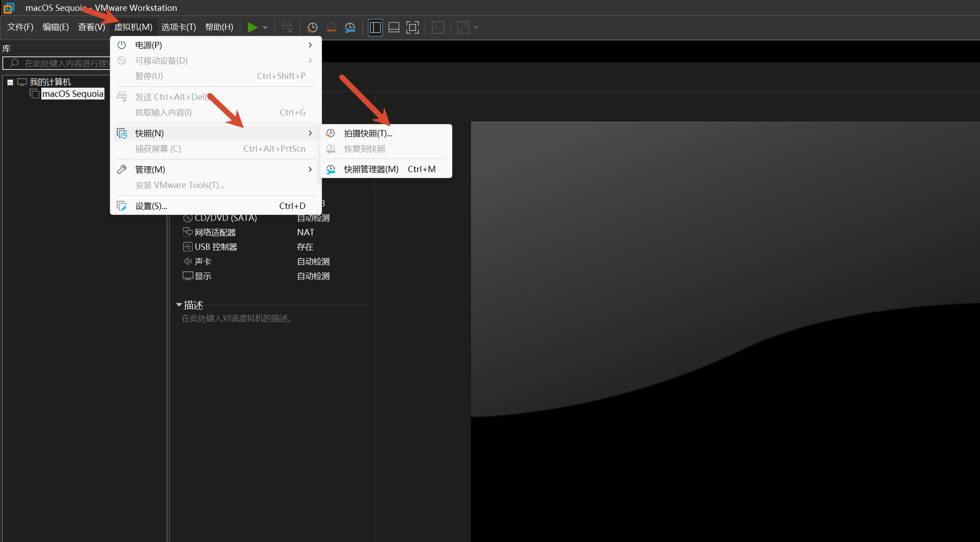Open the 编辑(E) menu
The width and height of the screenshot is (980, 542).
pos(56,27)
